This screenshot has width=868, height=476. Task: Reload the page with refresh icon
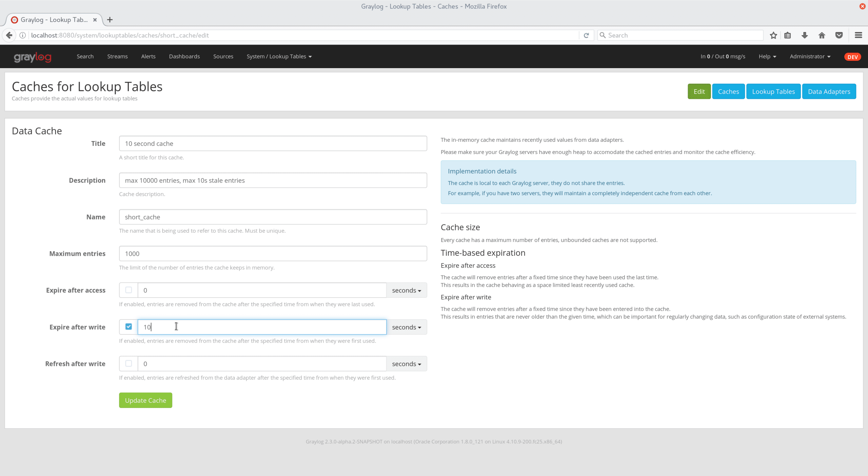click(586, 35)
